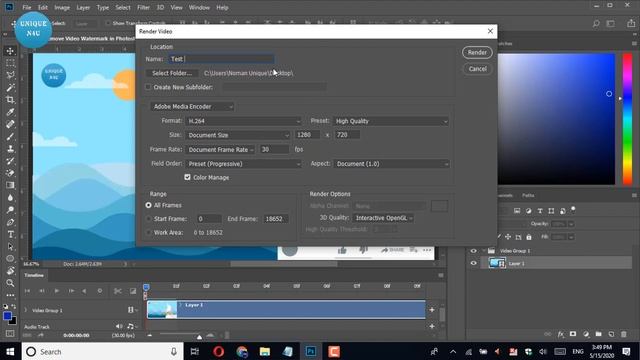
Task: Click the add layer mask icon
Action: pyautogui.click(x=573, y=334)
